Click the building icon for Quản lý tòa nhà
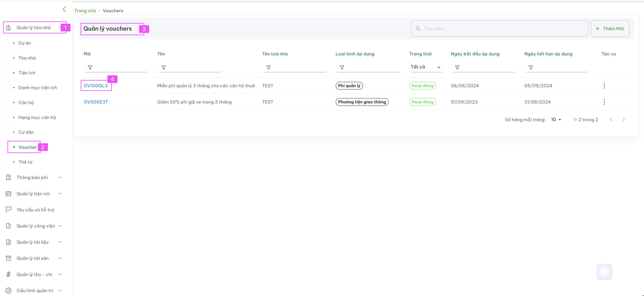The image size is (644, 296). pos(8,28)
